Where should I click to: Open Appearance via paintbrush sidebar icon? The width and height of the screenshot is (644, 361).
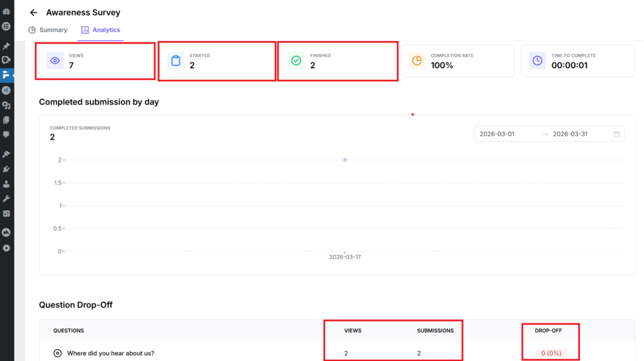(6, 154)
